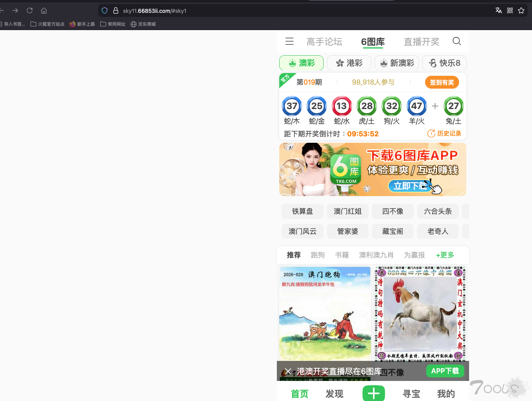Open 历史记录 draw history

click(444, 134)
